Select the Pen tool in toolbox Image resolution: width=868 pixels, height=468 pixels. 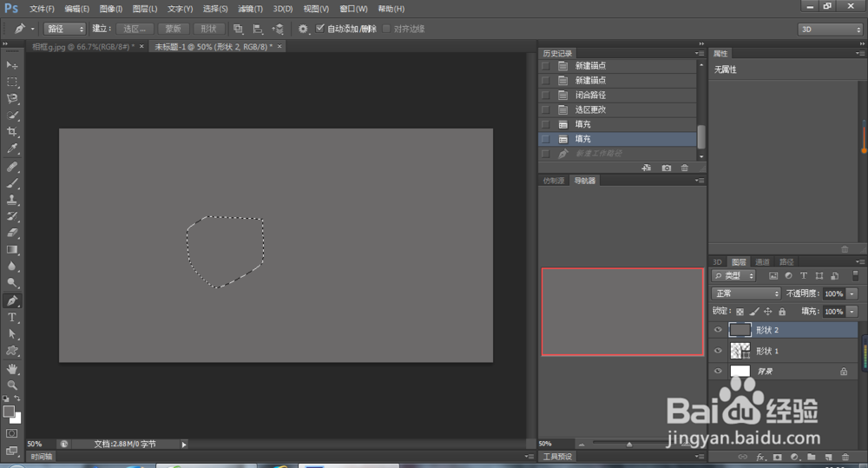click(x=11, y=300)
